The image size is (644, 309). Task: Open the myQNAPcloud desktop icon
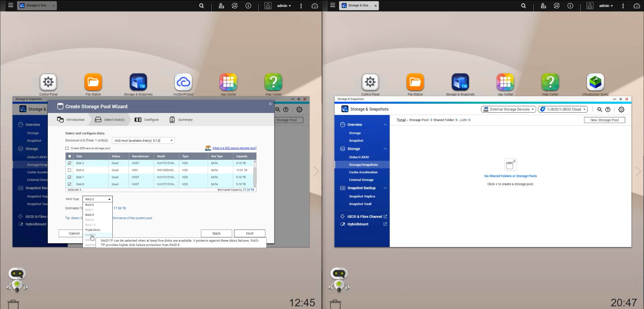tap(183, 82)
